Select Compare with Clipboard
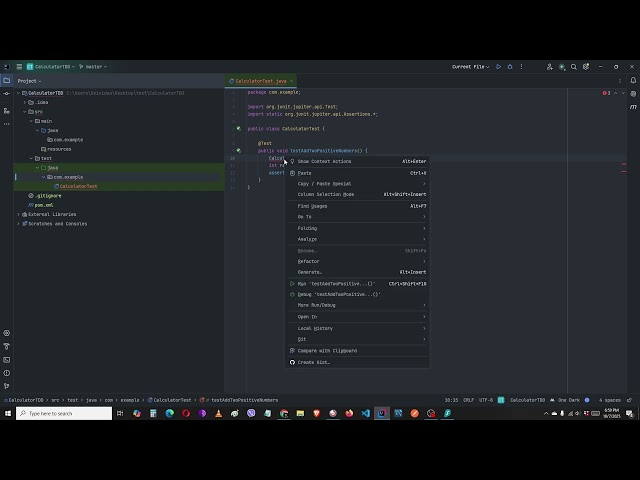The width and height of the screenshot is (640, 480). tap(358, 351)
